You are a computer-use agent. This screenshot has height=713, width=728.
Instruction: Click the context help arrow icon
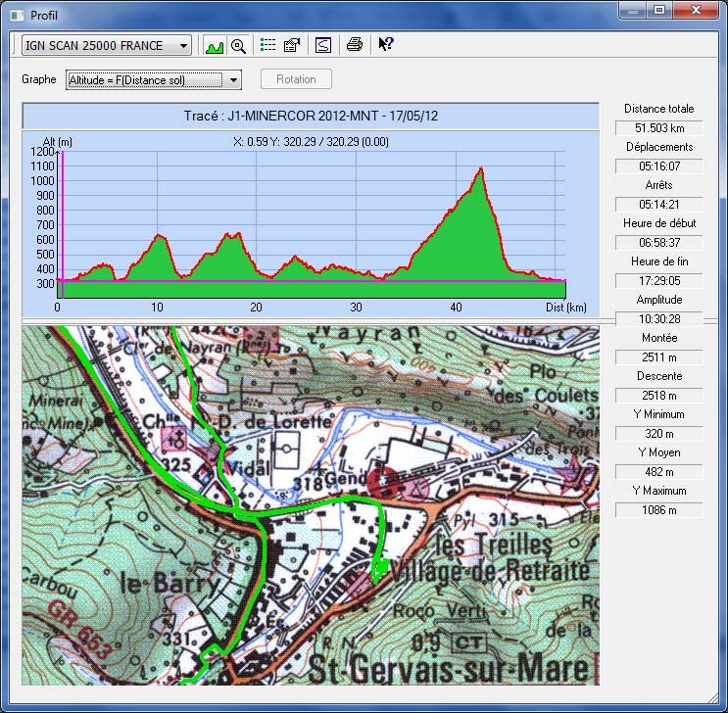pos(386,44)
